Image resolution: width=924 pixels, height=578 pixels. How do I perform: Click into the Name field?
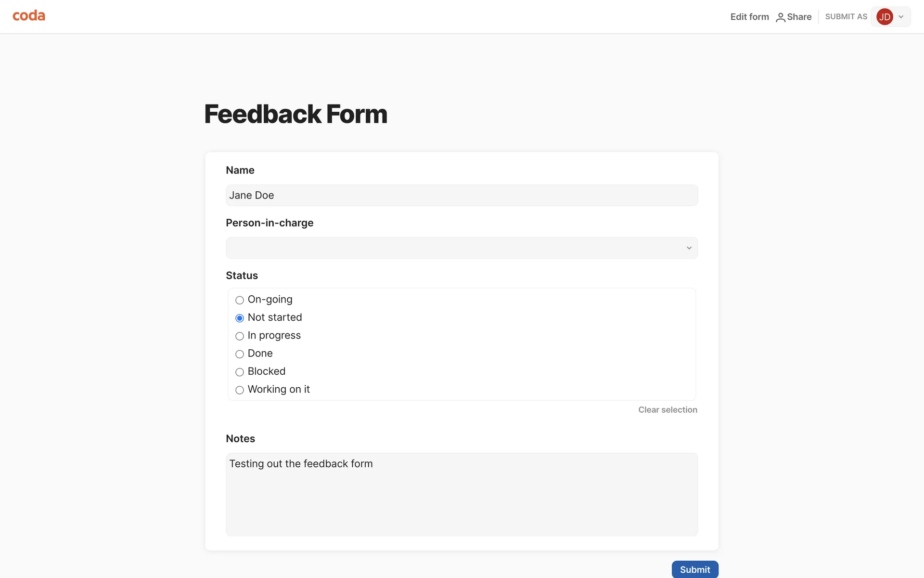[461, 195]
